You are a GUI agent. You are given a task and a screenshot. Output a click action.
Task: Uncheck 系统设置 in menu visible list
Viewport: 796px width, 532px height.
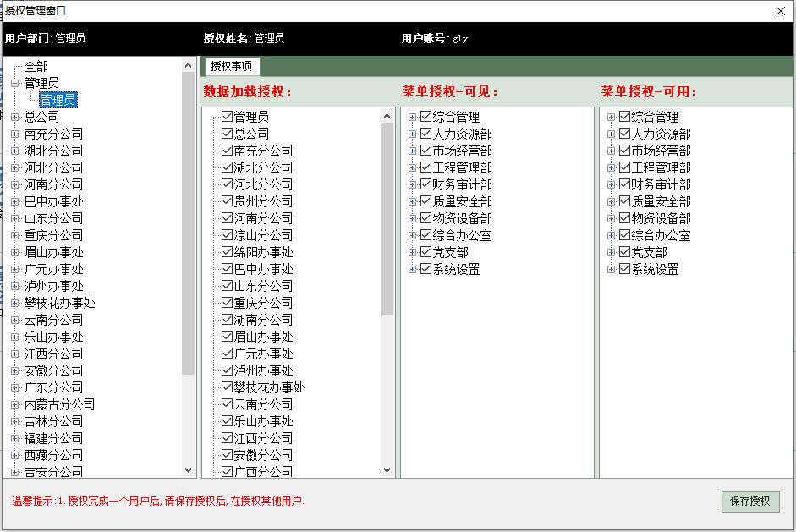[x=426, y=269]
